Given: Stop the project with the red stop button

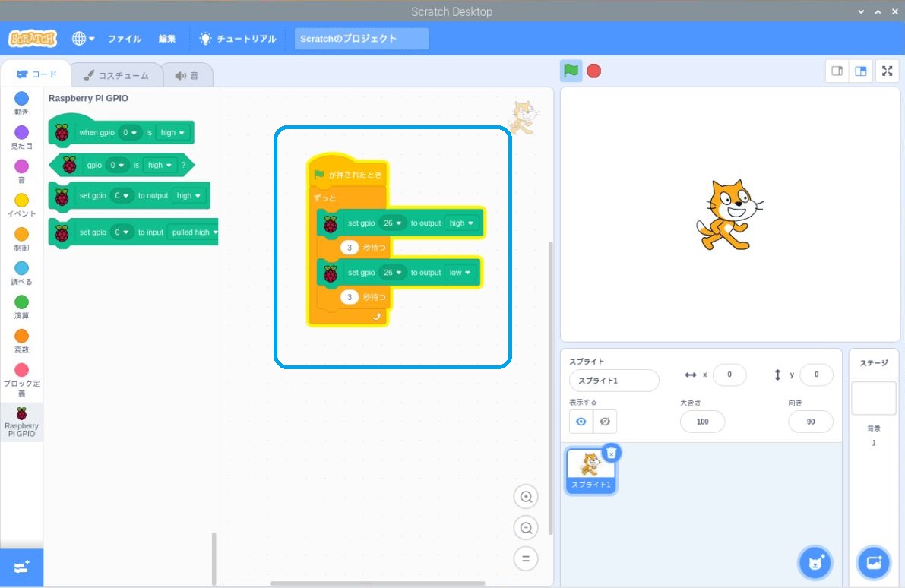Looking at the screenshot, I should 593,70.
